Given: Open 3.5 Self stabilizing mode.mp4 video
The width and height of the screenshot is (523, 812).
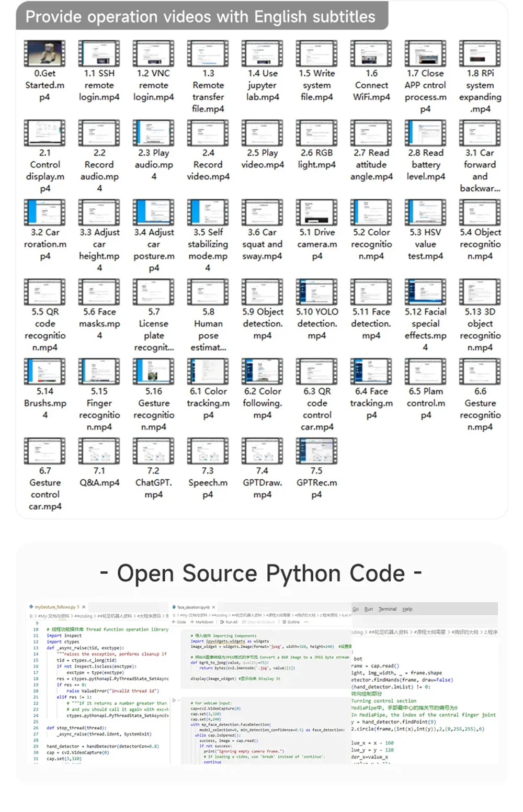Looking at the screenshot, I should 208,212.
